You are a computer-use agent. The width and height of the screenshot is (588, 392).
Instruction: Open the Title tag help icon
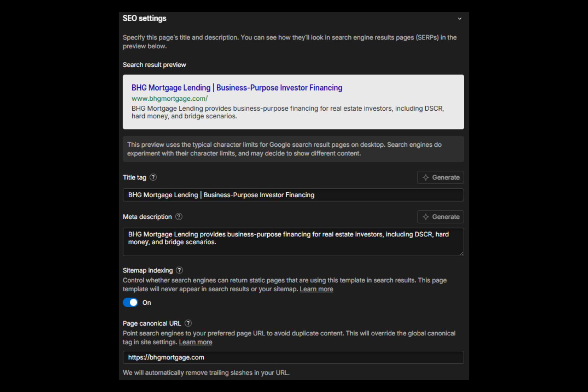(153, 177)
